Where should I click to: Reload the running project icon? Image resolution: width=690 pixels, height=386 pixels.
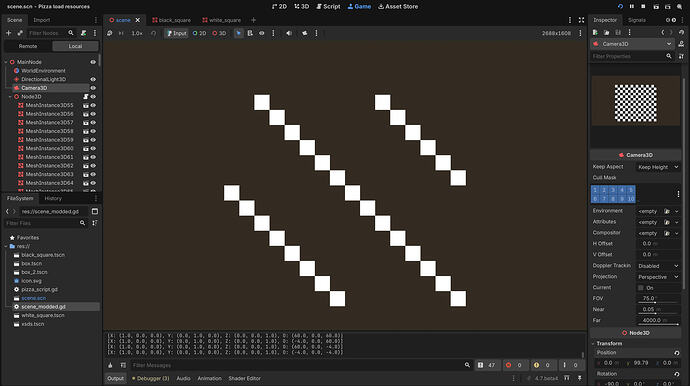click(620, 7)
